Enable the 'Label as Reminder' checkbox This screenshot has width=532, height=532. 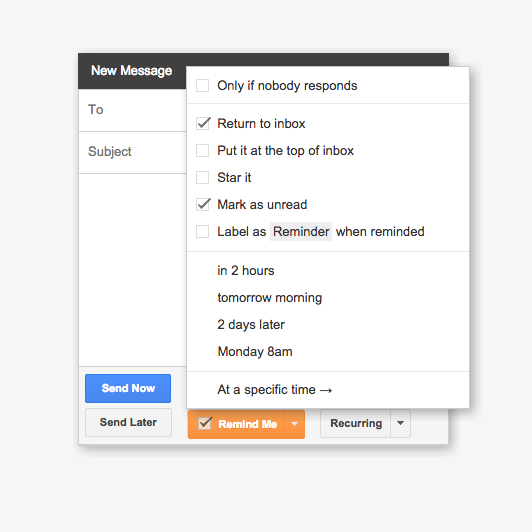click(x=203, y=232)
